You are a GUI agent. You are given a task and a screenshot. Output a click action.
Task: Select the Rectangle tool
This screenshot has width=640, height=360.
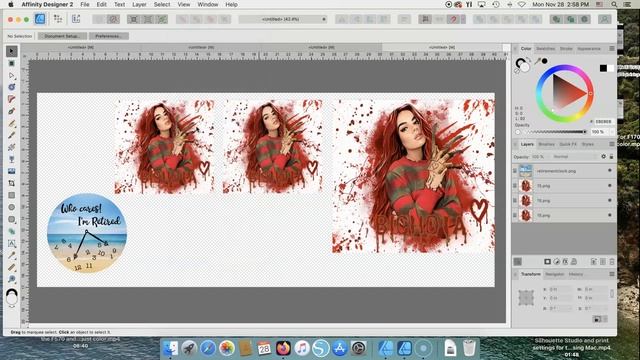coord(11,195)
